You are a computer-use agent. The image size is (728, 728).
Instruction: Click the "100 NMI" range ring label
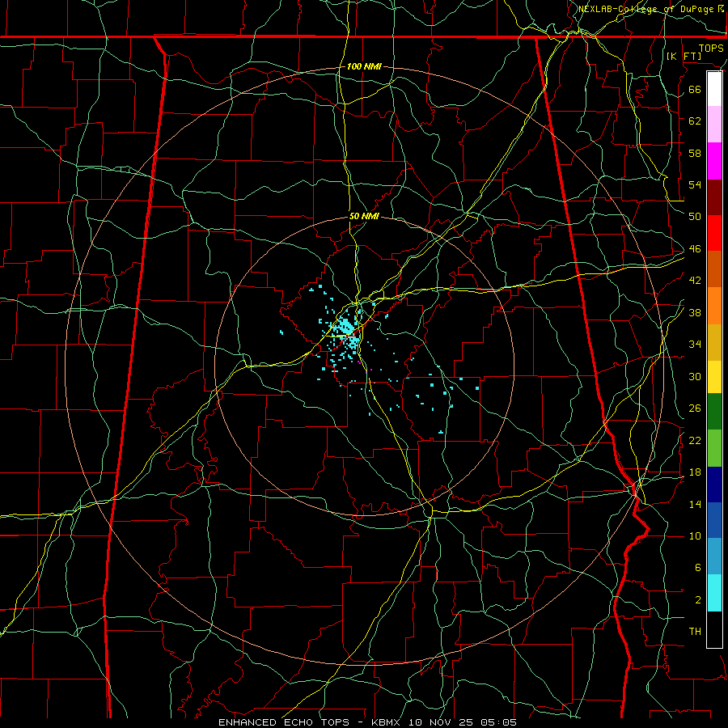(x=364, y=67)
